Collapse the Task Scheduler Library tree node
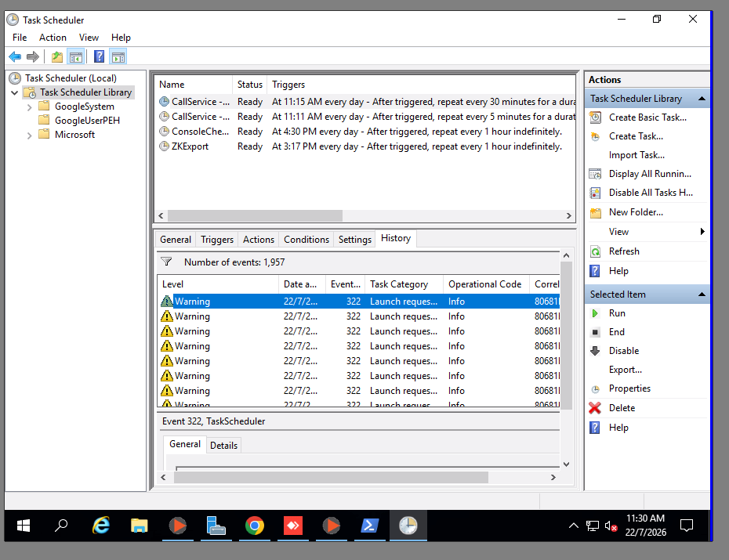 click(x=14, y=93)
